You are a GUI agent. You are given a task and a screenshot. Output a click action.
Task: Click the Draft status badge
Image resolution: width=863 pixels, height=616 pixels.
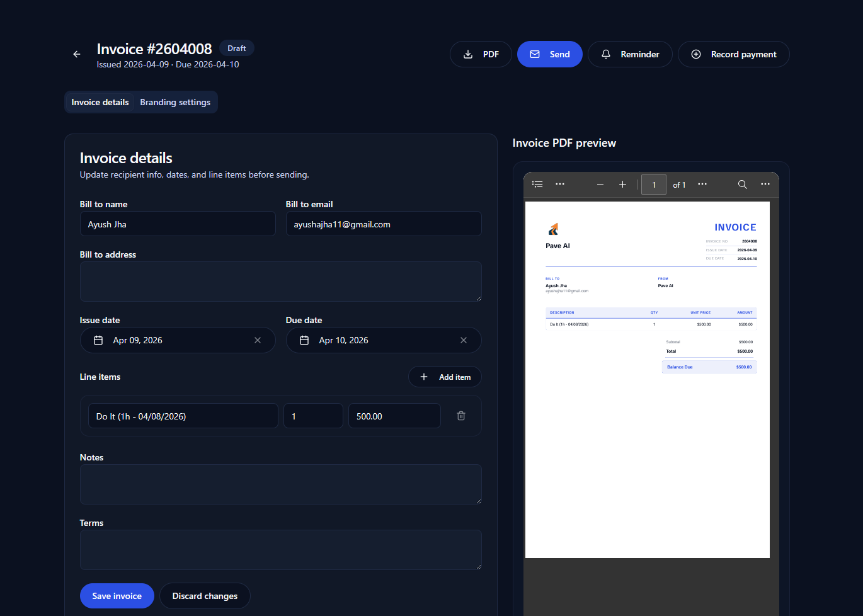click(237, 48)
